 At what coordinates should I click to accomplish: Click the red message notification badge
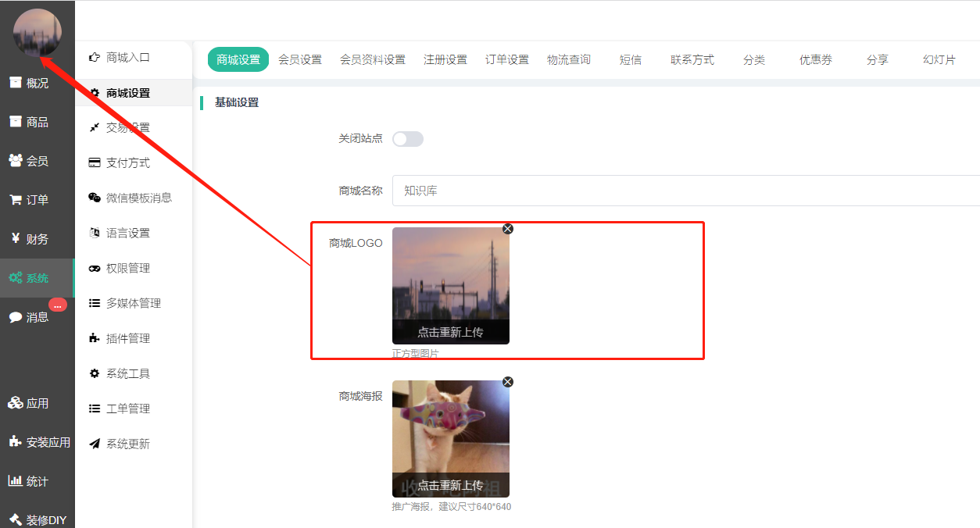(58, 305)
